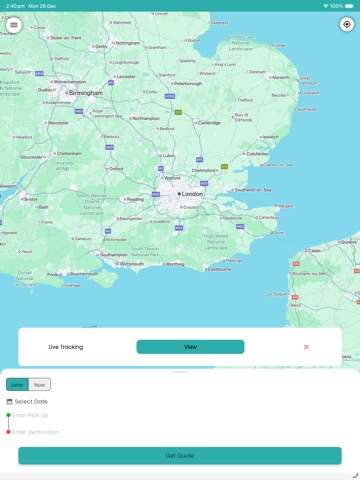Click Cambridge label on the map

(x=209, y=123)
